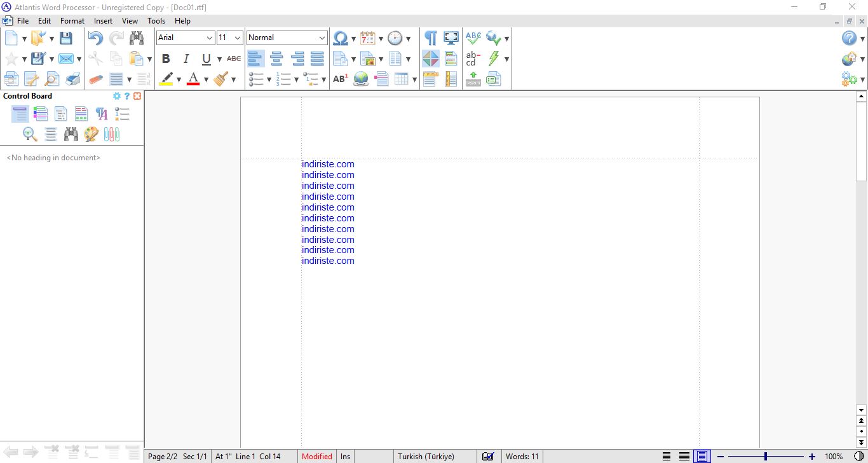Expand the New document dropdown arrow
868x463 pixels.
[x=24, y=39]
